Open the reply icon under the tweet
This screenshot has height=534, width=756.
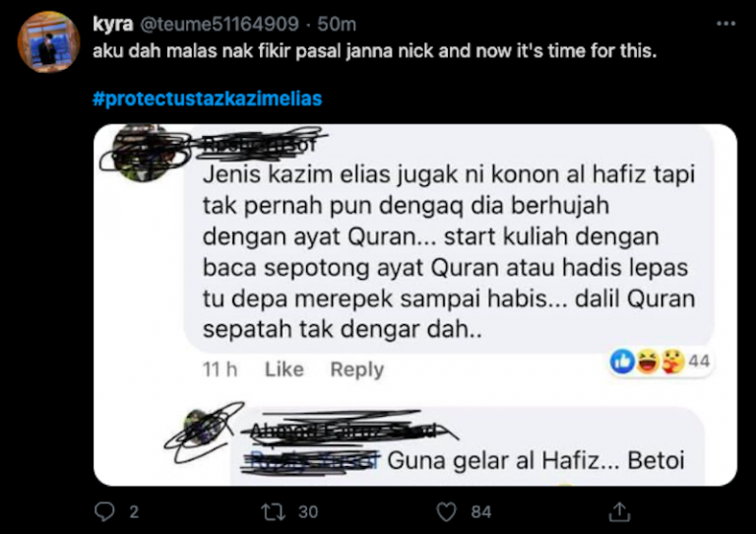click(104, 511)
